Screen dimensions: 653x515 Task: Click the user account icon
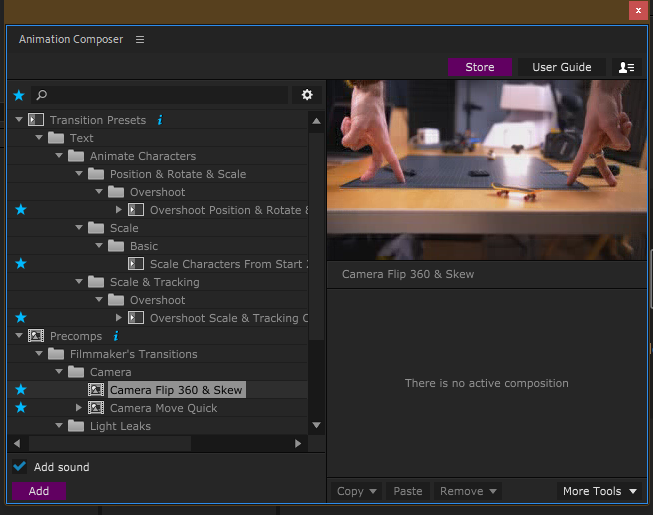point(627,67)
